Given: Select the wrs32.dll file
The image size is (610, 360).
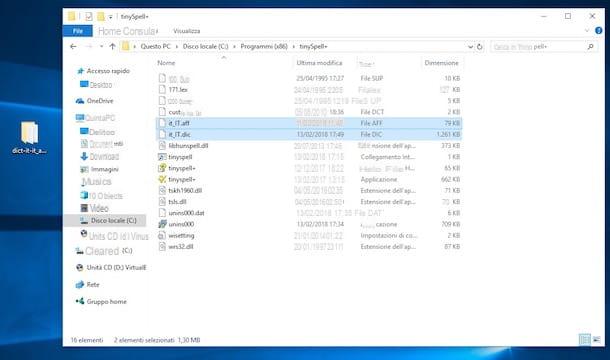Looking at the screenshot, I should 181,247.
